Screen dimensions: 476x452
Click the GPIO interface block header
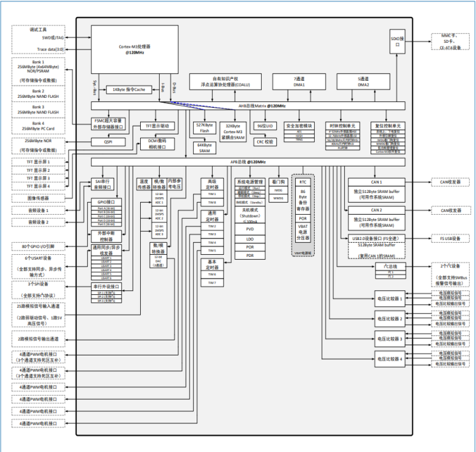[107, 202]
